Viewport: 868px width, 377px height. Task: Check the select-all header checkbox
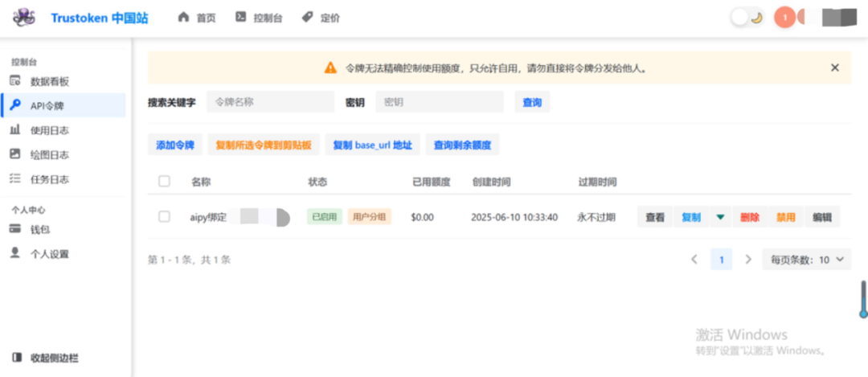(x=165, y=181)
